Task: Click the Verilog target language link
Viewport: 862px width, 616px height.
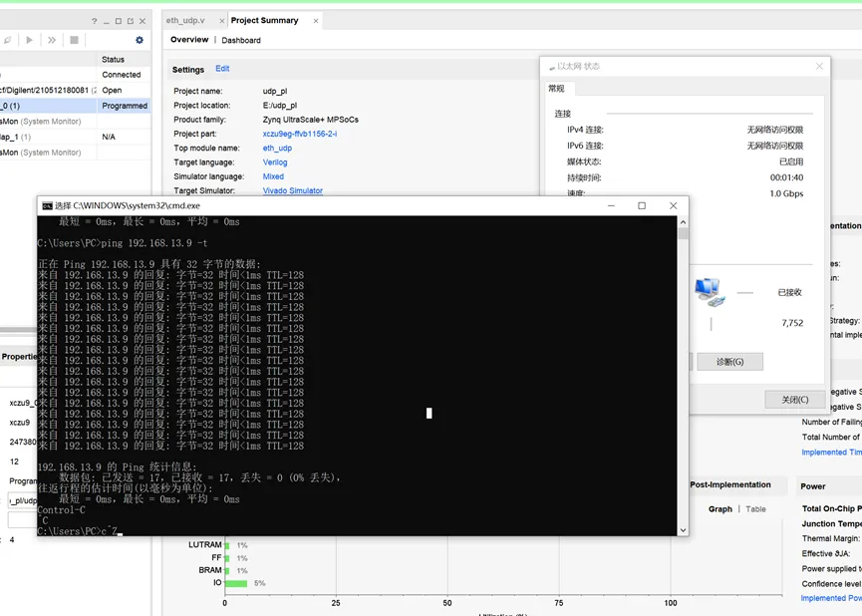Action: click(x=275, y=162)
